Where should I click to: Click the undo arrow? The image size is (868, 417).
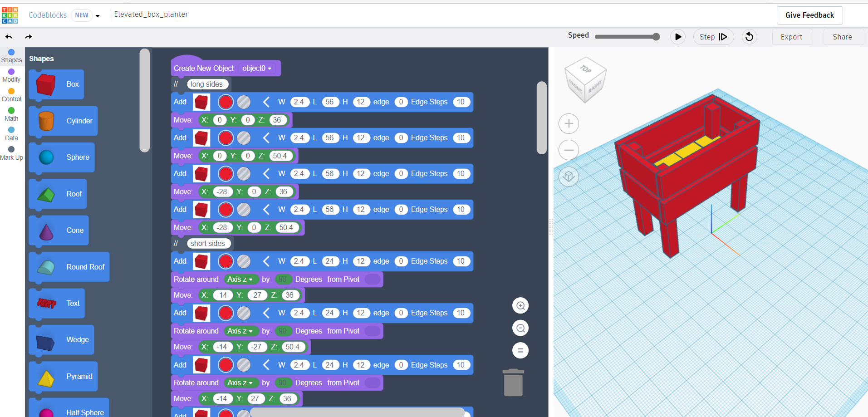[8, 37]
